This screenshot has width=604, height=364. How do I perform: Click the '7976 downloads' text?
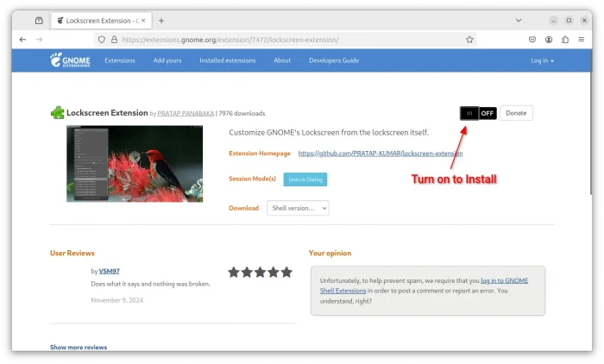(x=242, y=113)
